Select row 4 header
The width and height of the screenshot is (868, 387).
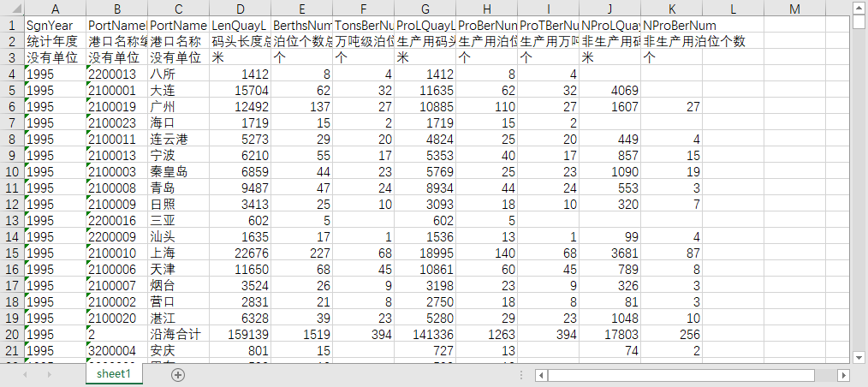(x=12, y=74)
